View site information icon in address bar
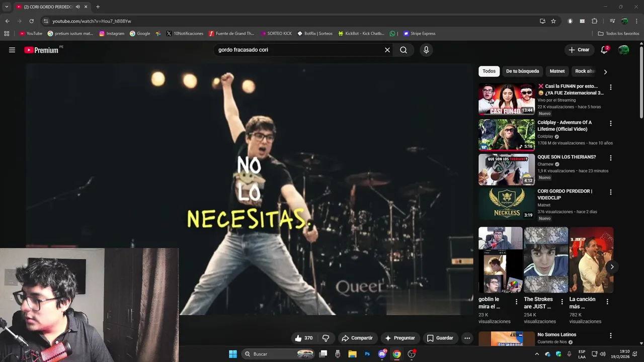 coord(46,21)
